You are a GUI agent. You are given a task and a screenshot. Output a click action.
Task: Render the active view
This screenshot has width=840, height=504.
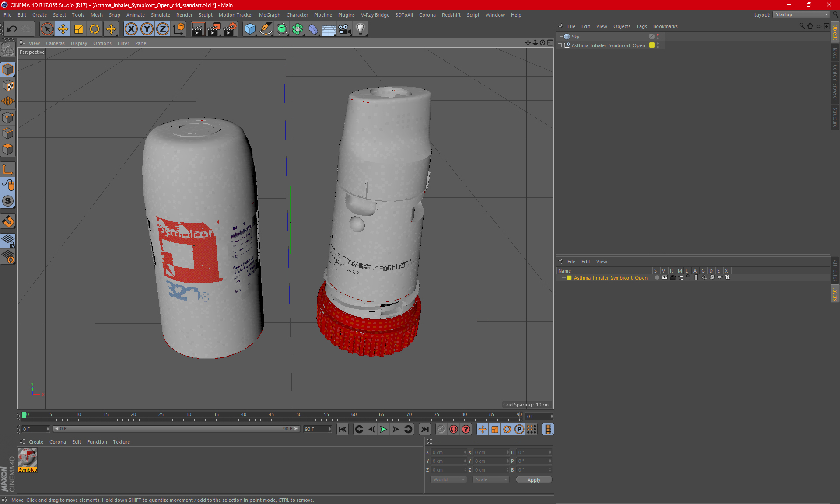198,29
